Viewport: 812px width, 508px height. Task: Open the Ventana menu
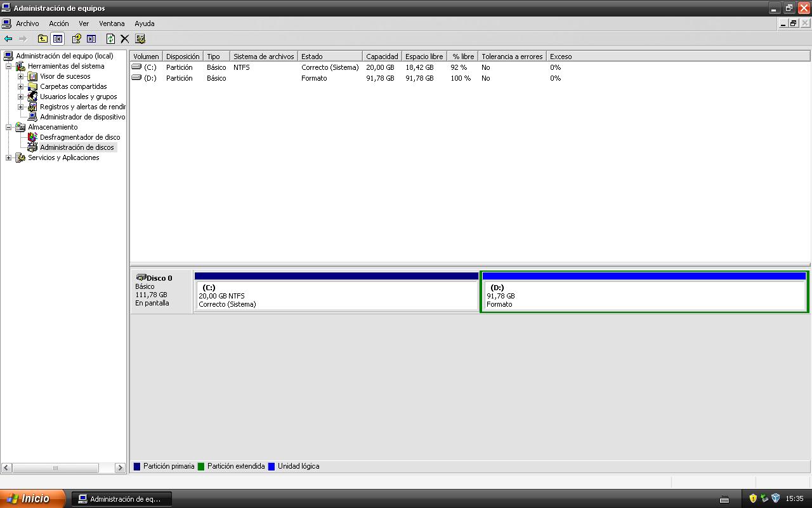pyautogui.click(x=112, y=23)
